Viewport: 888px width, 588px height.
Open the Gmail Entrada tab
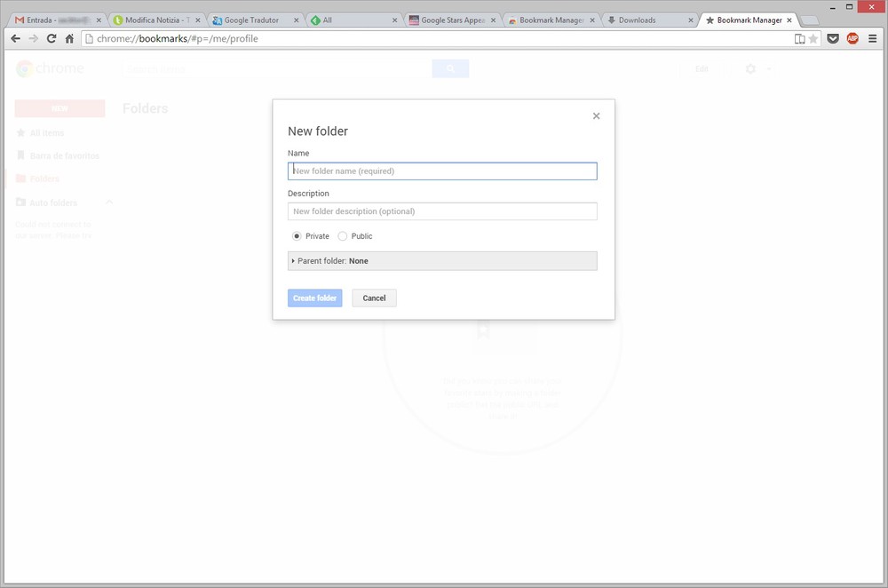click(x=53, y=20)
